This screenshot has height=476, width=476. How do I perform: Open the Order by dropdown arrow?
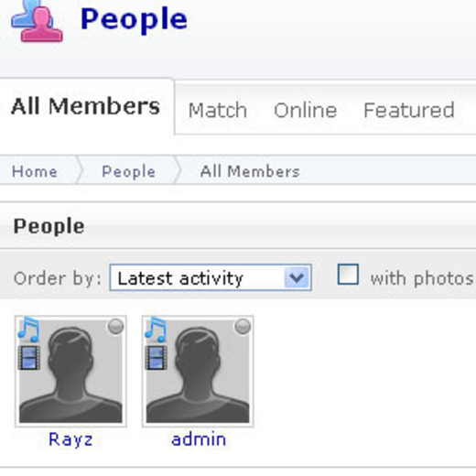[x=297, y=277]
